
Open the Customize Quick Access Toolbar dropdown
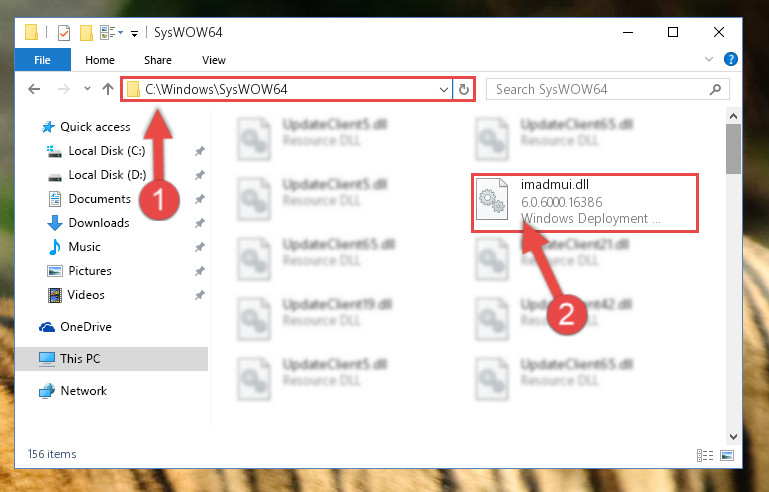(x=134, y=34)
